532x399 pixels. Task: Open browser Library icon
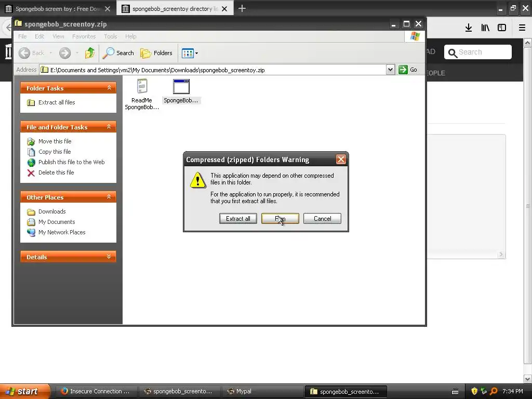coord(485,28)
